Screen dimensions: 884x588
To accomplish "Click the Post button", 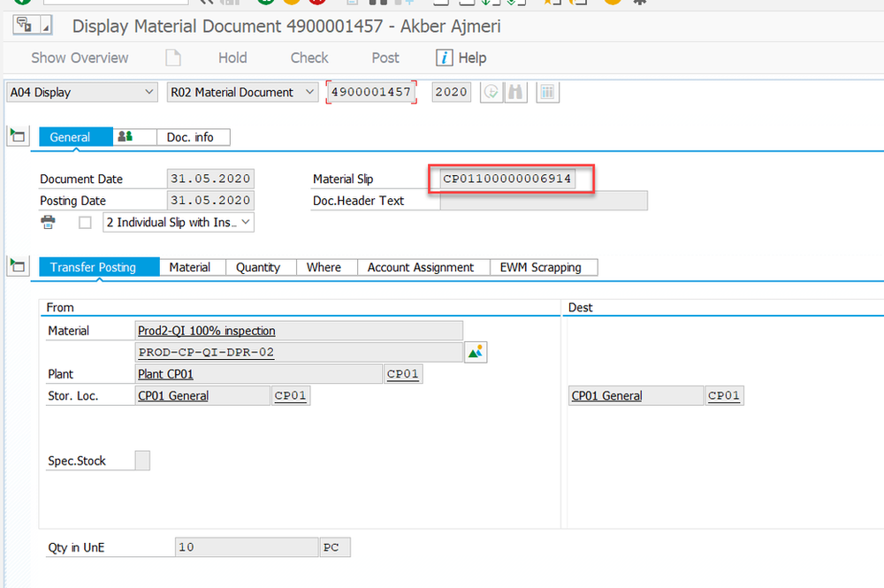I will coord(385,57).
